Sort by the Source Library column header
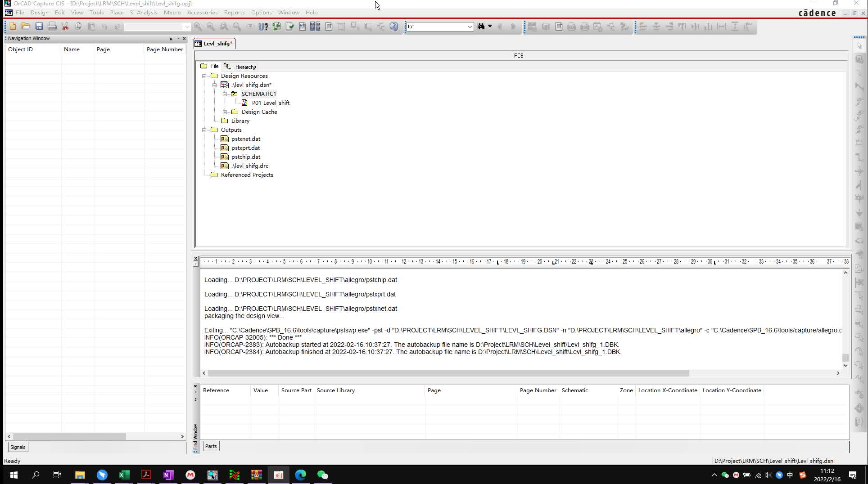The image size is (868, 484). coord(369,390)
